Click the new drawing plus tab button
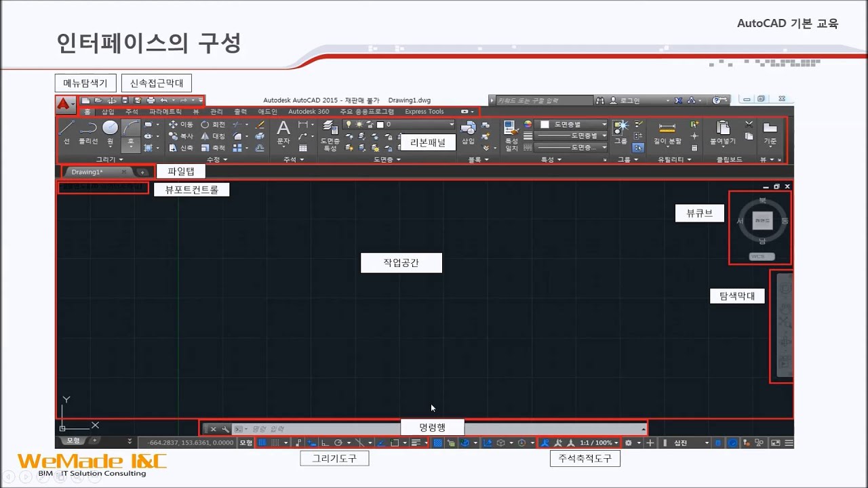 click(142, 172)
